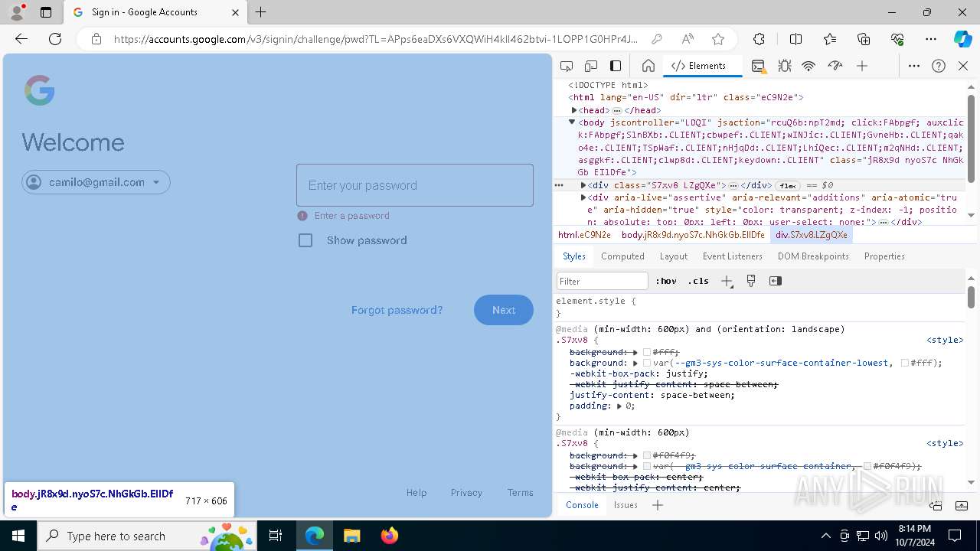Open the Performance gauge icon tool
The image size is (980, 551).
(835, 67)
